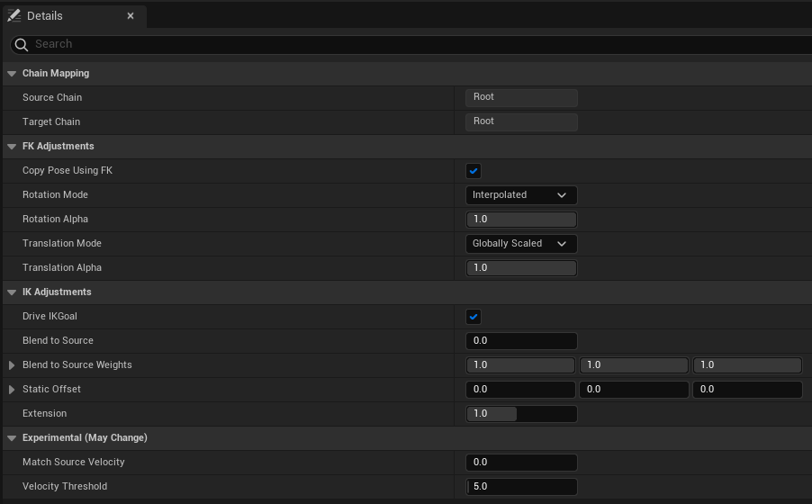
Task: Open the Rotation Mode dropdown
Action: 521,195
